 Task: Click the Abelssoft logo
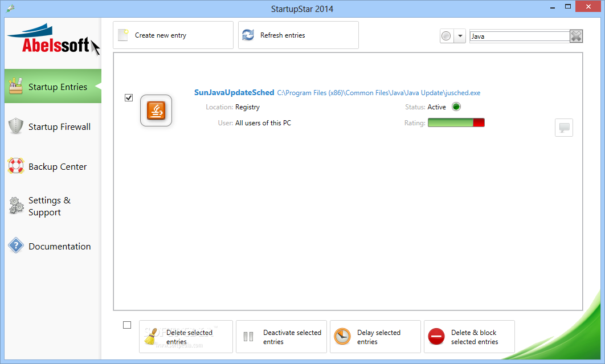tap(53, 40)
